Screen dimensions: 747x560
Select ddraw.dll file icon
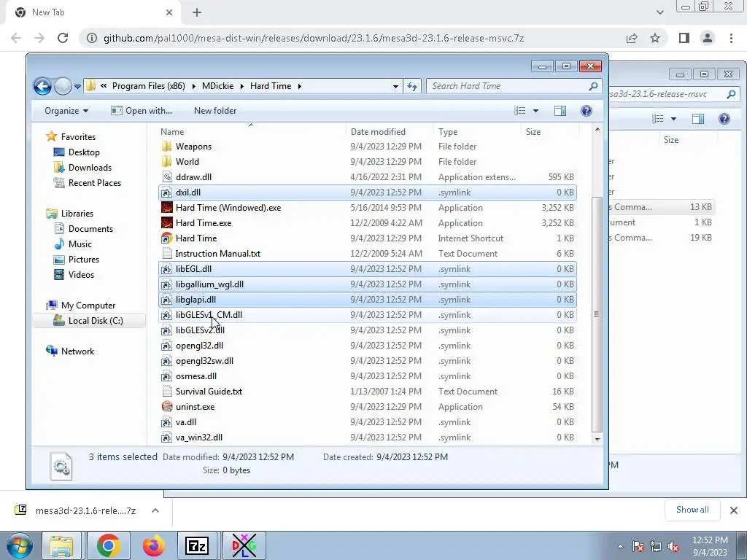coord(167,177)
